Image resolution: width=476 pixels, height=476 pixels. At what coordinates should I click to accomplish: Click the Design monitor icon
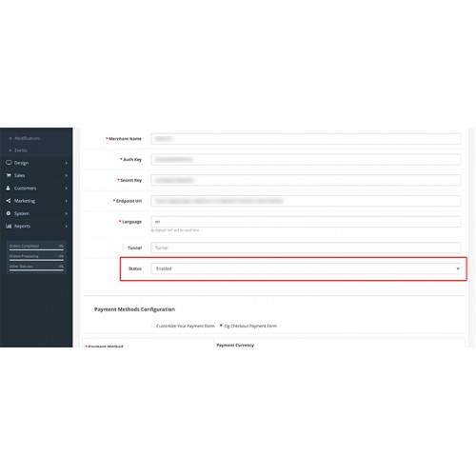coord(9,163)
